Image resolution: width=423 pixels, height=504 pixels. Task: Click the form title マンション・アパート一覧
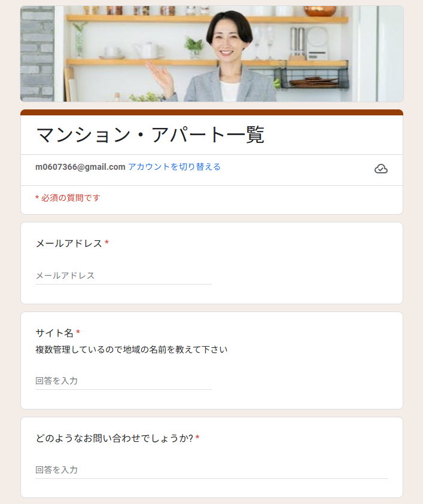pos(150,135)
